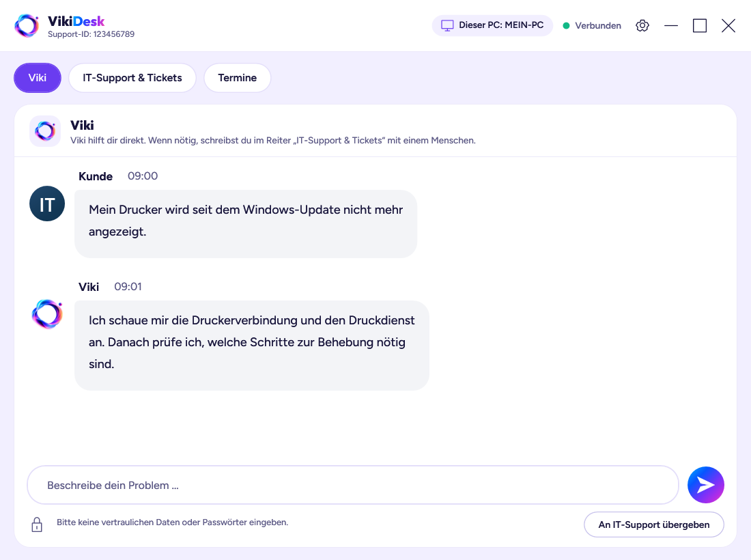The width and height of the screenshot is (751, 560).
Task: Click the 09:01 timestamp
Action: (128, 286)
